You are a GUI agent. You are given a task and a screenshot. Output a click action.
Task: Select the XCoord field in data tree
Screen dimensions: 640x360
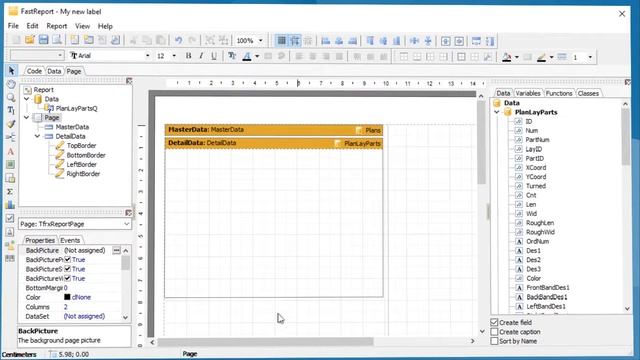(x=536, y=168)
